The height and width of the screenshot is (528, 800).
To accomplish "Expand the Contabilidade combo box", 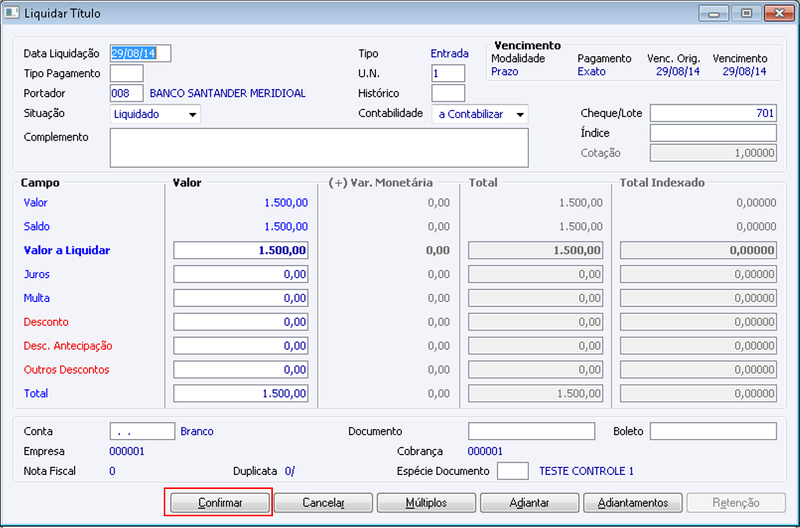I will tap(480, 114).
